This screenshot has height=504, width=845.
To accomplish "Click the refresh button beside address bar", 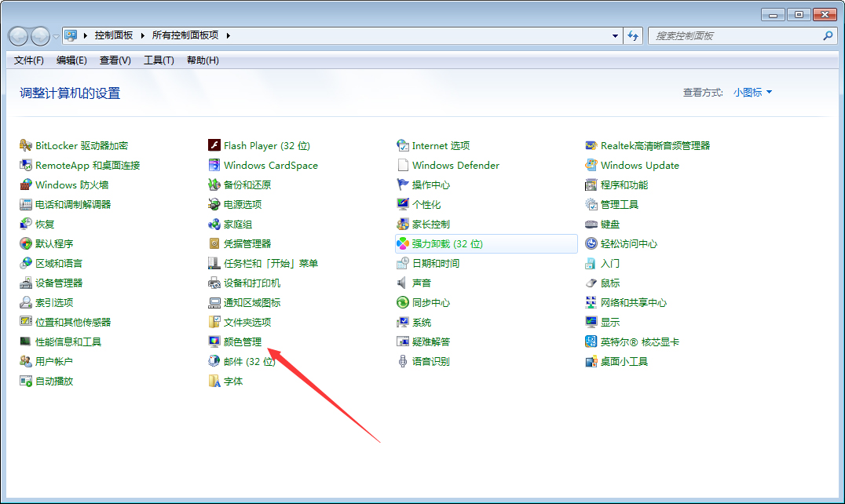I will tap(633, 36).
